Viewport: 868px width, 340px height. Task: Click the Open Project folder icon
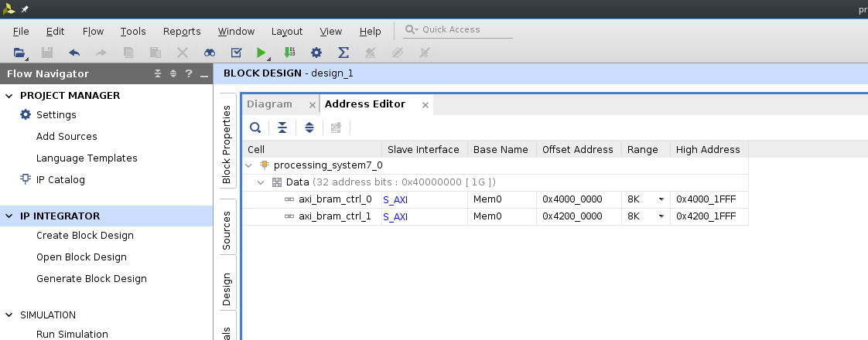(x=19, y=53)
